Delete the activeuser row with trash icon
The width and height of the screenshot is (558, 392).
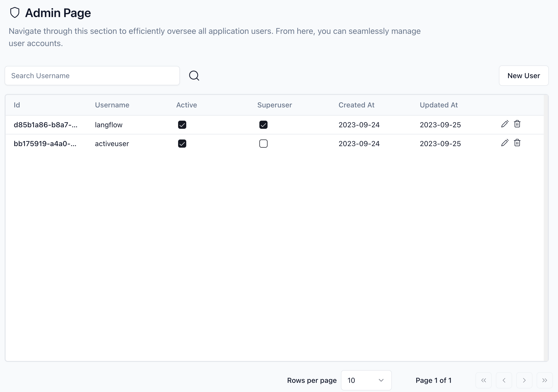tap(517, 143)
